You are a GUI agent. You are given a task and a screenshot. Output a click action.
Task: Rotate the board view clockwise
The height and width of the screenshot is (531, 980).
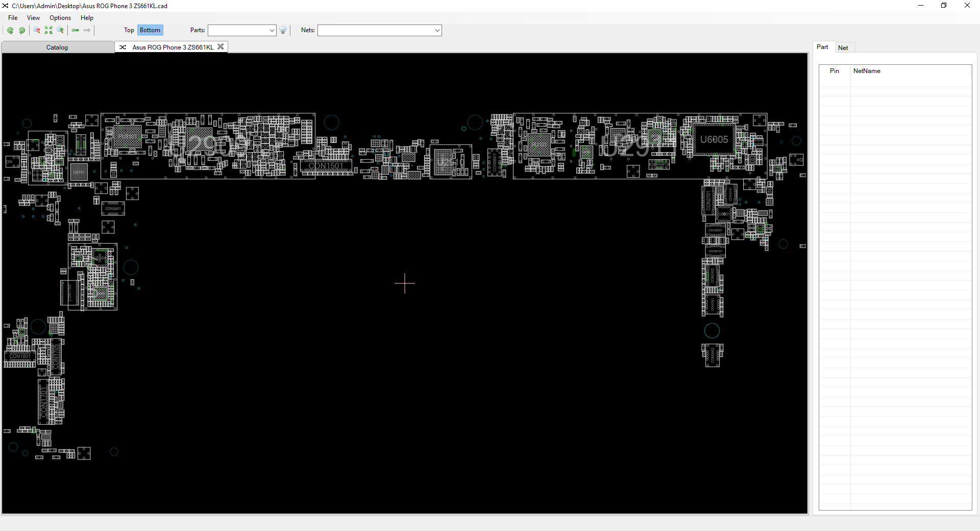click(22, 30)
